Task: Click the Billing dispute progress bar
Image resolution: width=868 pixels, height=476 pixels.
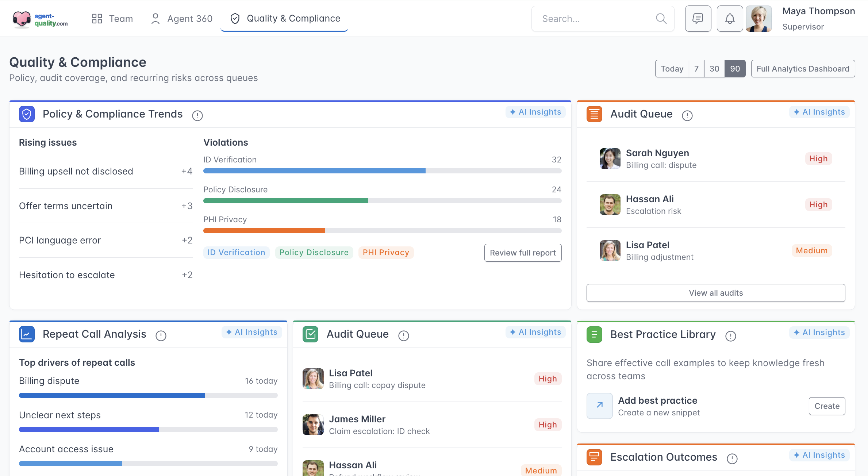Action: point(148,395)
